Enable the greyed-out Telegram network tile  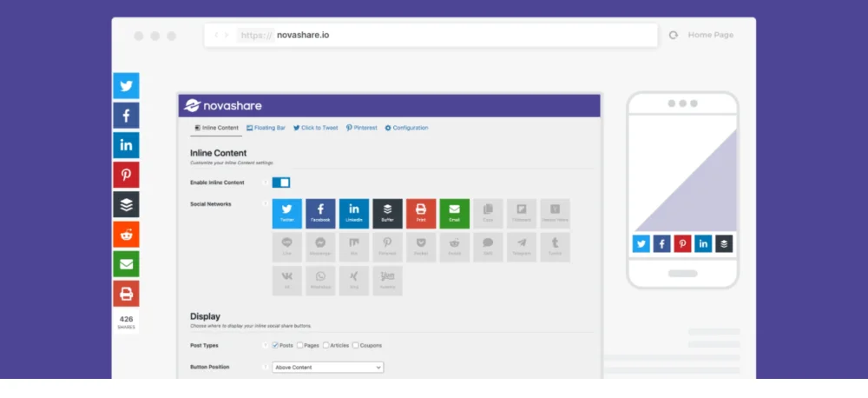[x=522, y=248]
